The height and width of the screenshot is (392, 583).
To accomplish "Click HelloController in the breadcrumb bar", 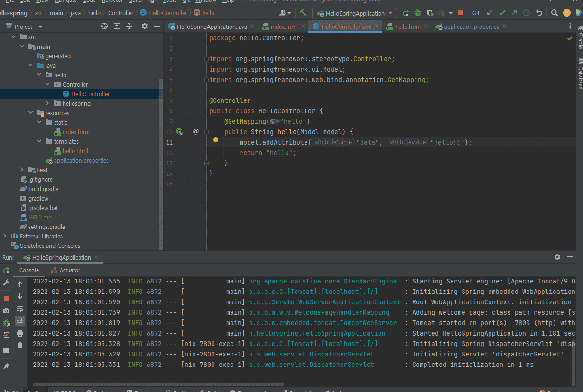I will point(167,13).
